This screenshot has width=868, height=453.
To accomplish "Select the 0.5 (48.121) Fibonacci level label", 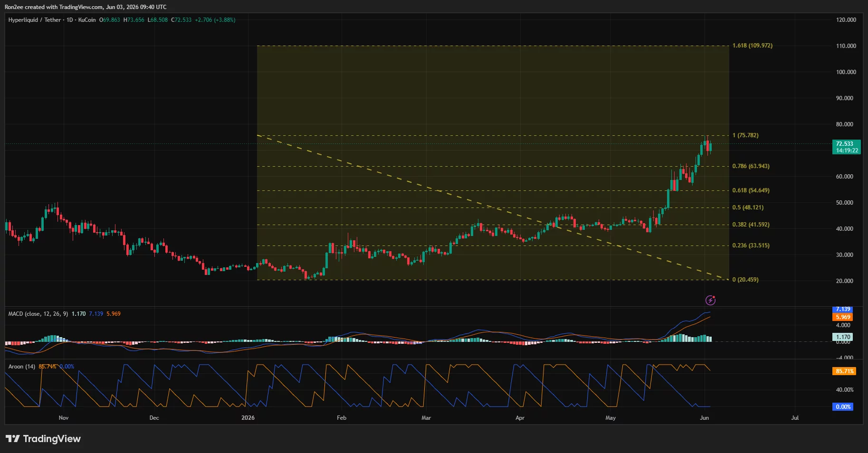I will tap(748, 208).
